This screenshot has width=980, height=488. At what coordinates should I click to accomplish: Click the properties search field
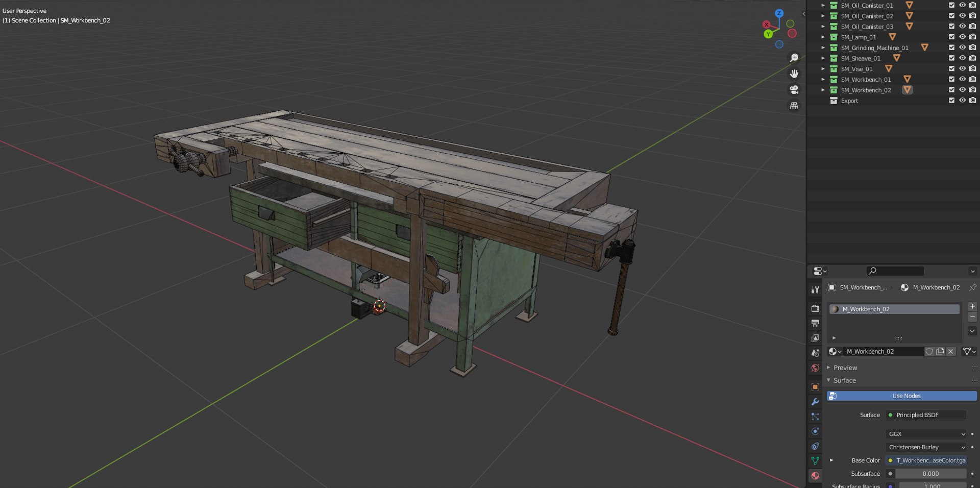895,271
